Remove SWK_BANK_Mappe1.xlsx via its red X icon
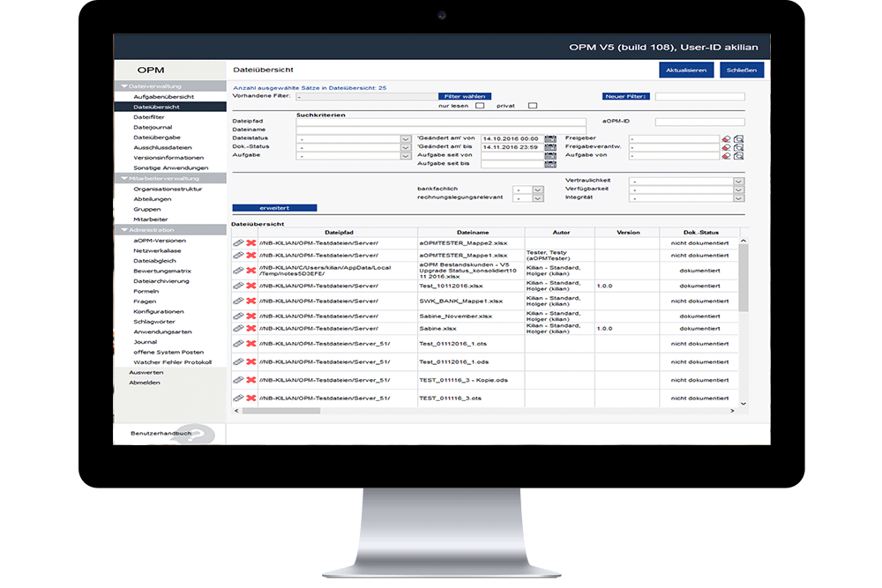 [252, 300]
